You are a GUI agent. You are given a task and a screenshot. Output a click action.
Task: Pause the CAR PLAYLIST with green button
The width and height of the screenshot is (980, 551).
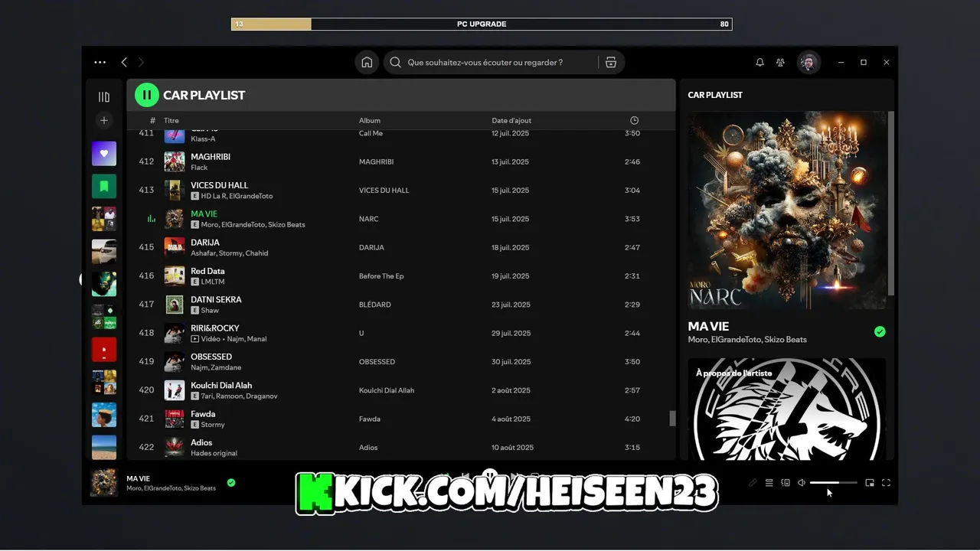point(147,95)
